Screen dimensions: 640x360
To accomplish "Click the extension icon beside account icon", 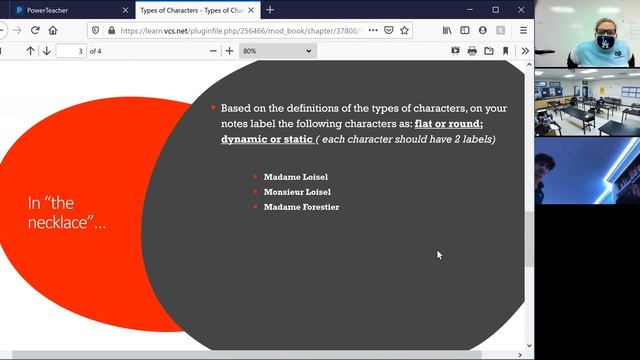I will [x=500, y=30].
